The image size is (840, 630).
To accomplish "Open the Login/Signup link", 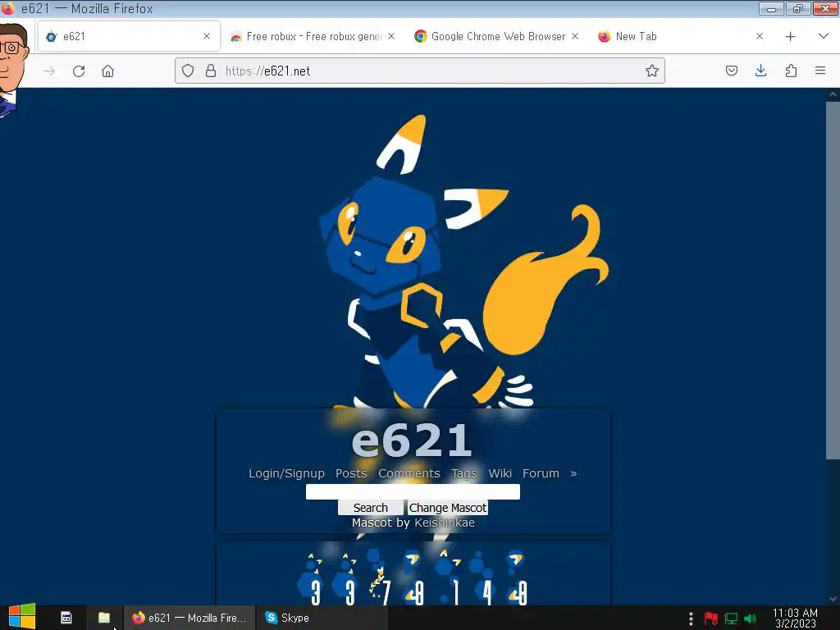I will [x=286, y=473].
